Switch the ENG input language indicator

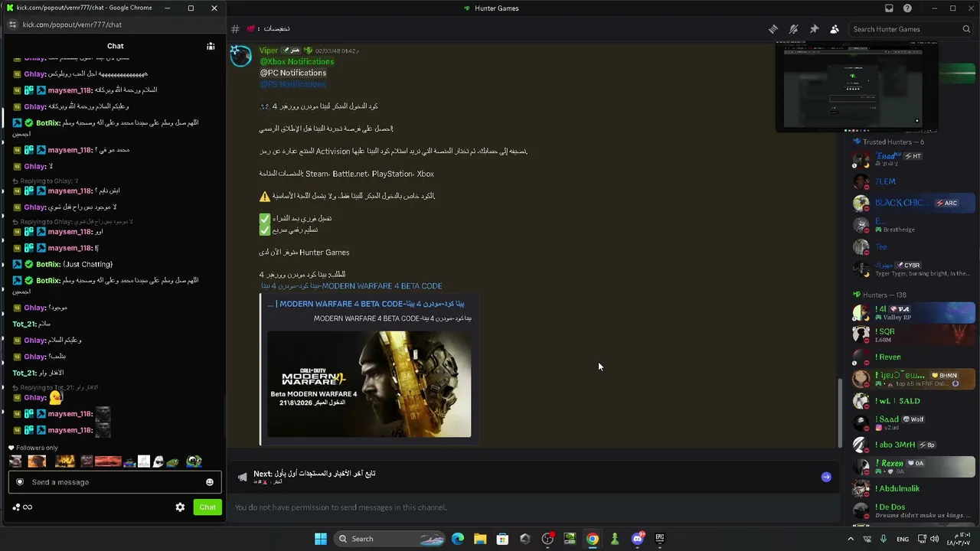point(903,539)
